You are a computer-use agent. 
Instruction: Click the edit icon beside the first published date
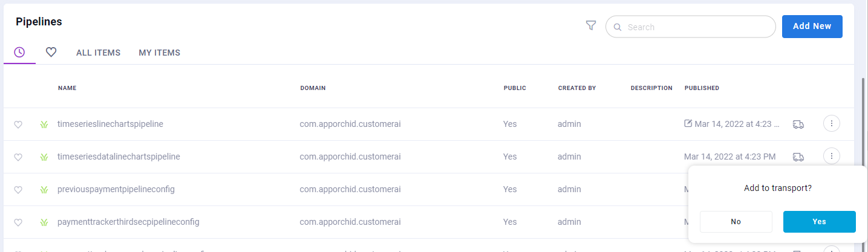click(x=688, y=123)
